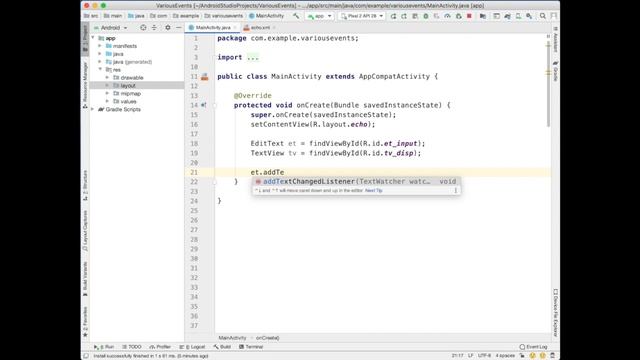Open the Build tool window
The height and width of the screenshot is (360, 640).
point(222,347)
